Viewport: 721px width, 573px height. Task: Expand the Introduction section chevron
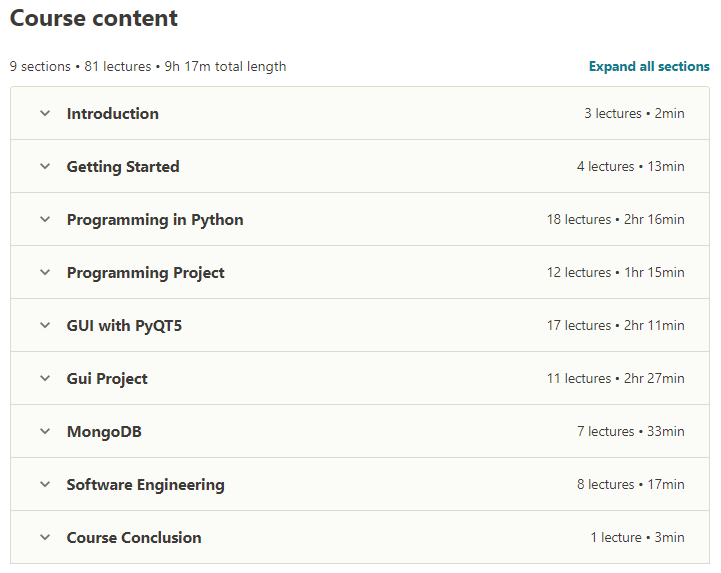click(45, 113)
